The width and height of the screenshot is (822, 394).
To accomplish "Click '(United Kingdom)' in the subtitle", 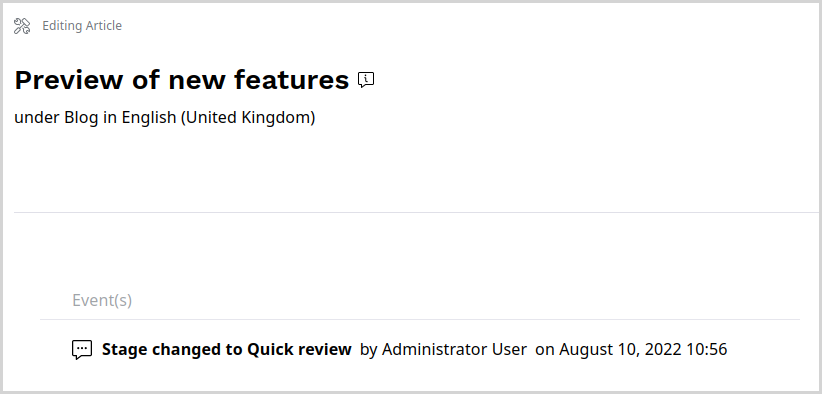I will [248, 117].
